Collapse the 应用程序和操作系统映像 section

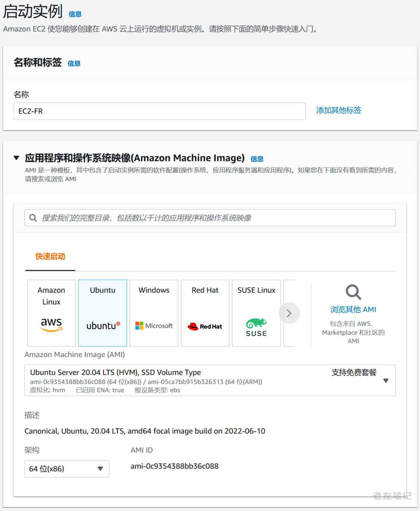16,158
